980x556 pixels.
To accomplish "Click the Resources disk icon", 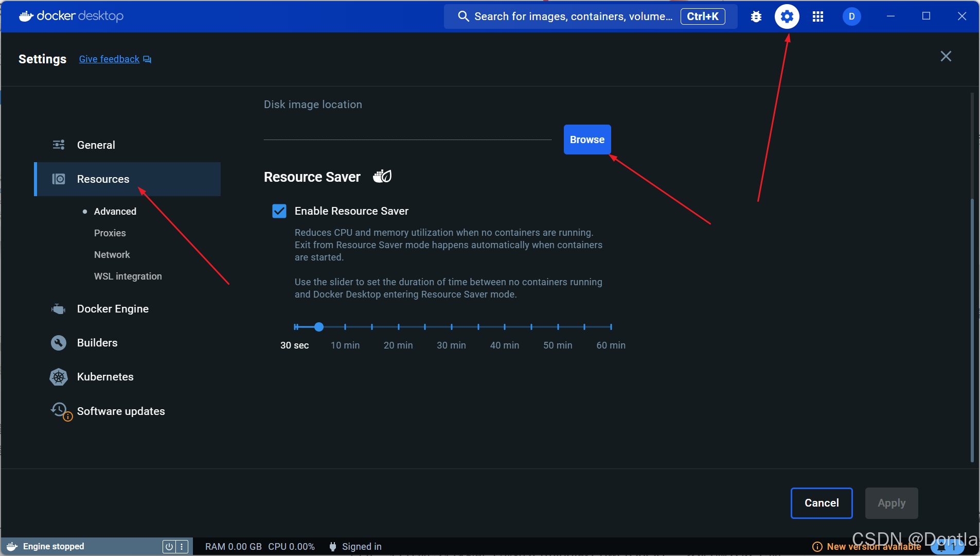I will pos(59,179).
